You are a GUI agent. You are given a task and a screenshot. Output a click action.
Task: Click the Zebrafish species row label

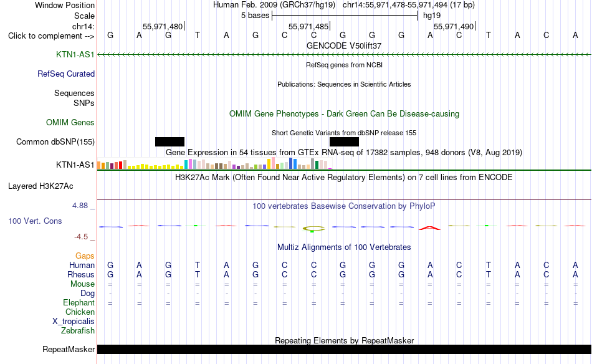click(x=78, y=331)
